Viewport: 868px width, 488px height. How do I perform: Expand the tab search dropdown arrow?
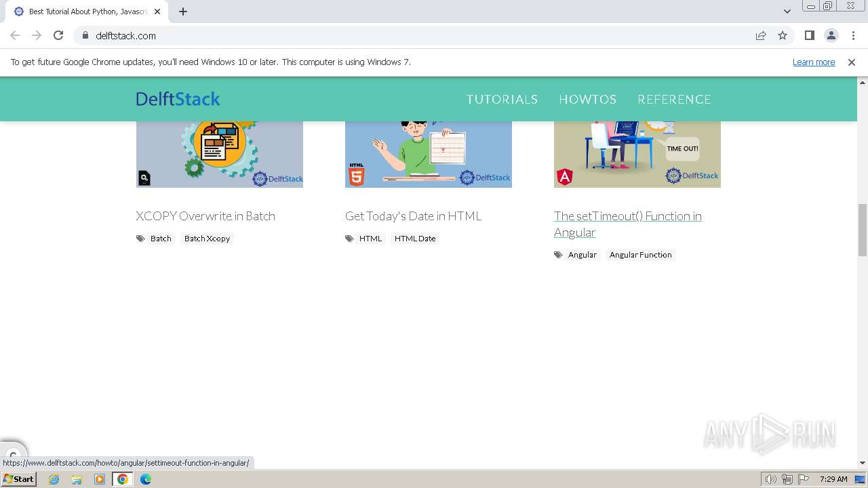click(x=787, y=11)
